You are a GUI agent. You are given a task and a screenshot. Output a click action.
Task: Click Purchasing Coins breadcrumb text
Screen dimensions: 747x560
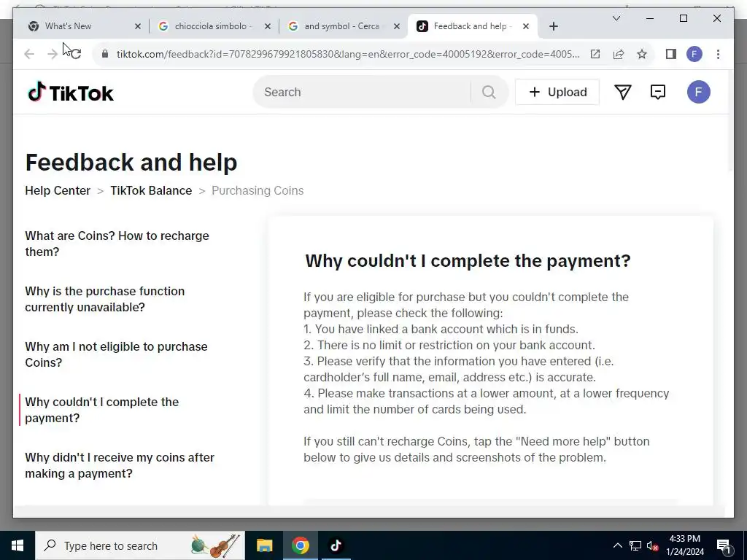258,190
